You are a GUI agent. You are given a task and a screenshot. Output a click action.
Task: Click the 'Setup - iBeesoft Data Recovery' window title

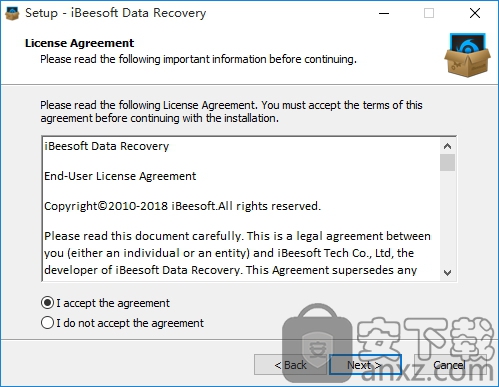(x=116, y=13)
